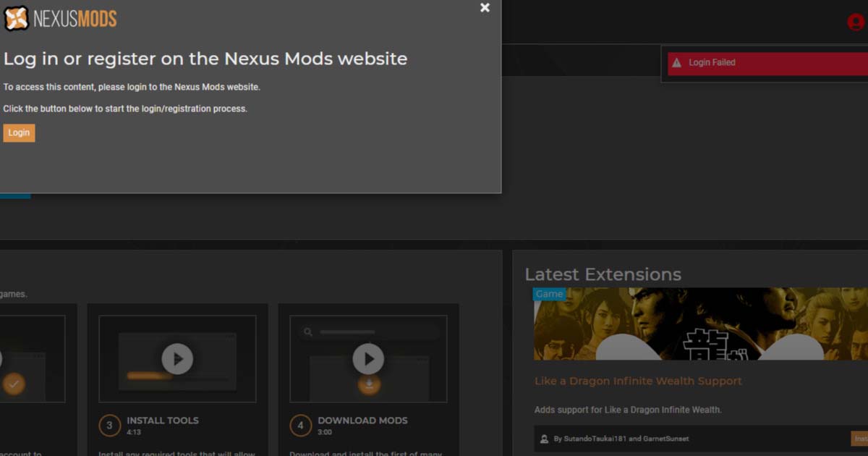Click the extension description text

[628, 410]
